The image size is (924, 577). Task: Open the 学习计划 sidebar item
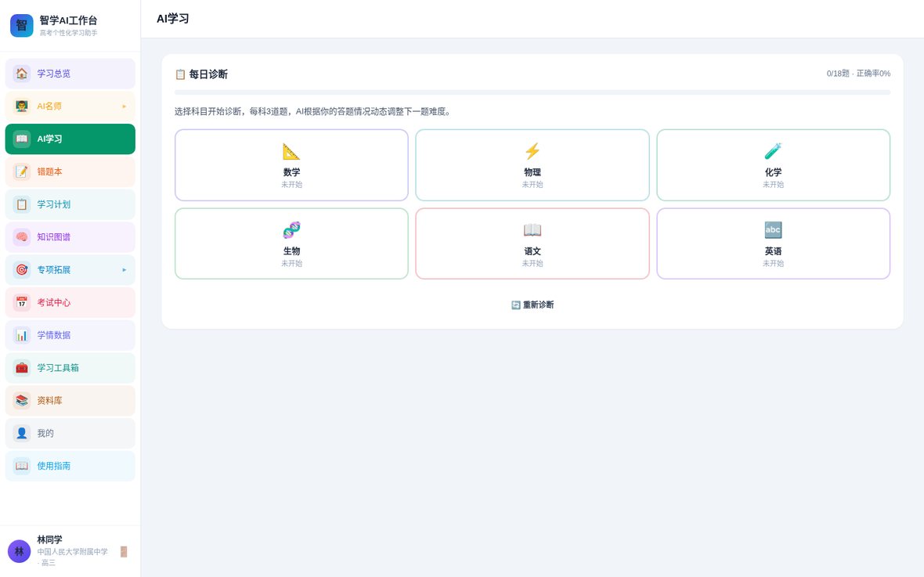click(x=70, y=204)
